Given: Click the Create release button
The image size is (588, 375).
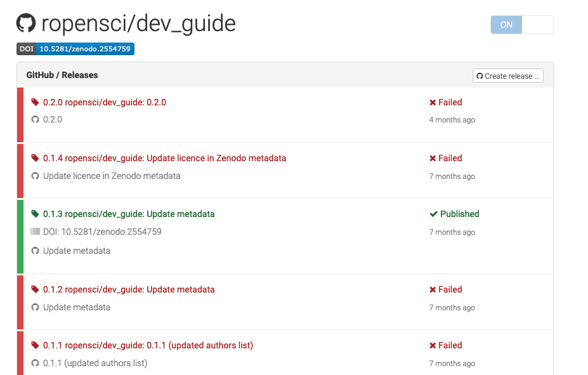Looking at the screenshot, I should coord(507,75).
